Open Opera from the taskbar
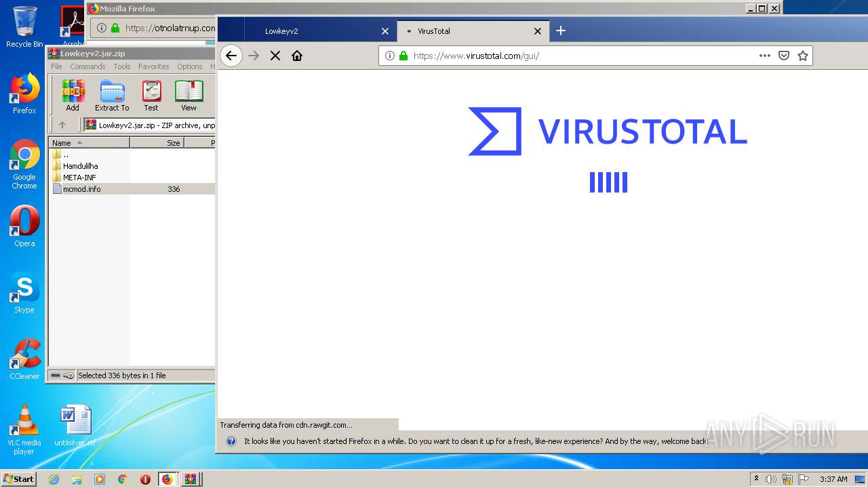Image resolution: width=868 pixels, height=488 pixels. [145, 479]
